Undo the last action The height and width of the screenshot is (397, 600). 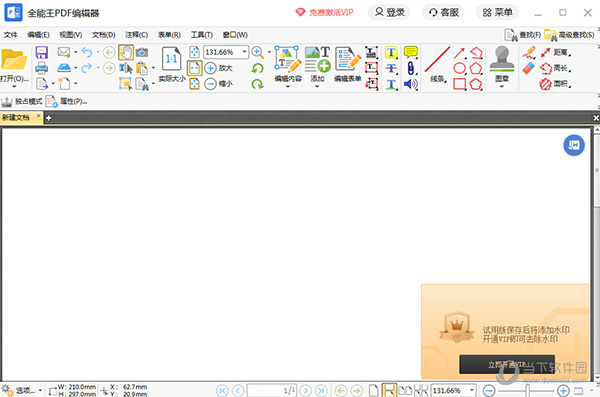pos(87,52)
